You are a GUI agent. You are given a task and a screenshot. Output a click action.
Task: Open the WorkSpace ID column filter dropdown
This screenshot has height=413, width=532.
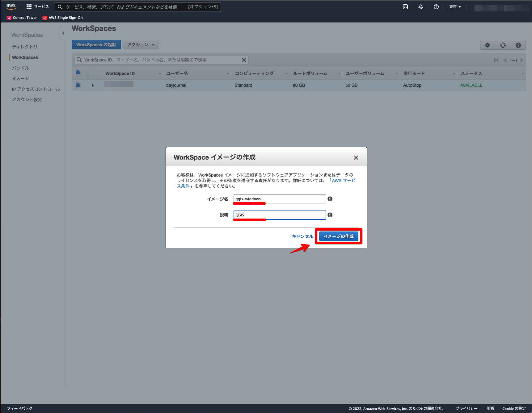[x=160, y=73]
